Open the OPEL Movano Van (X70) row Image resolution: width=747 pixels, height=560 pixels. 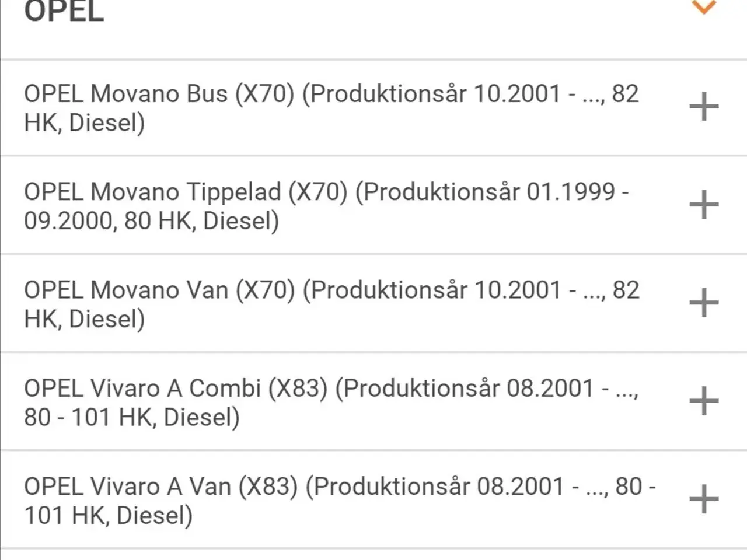click(x=373, y=303)
